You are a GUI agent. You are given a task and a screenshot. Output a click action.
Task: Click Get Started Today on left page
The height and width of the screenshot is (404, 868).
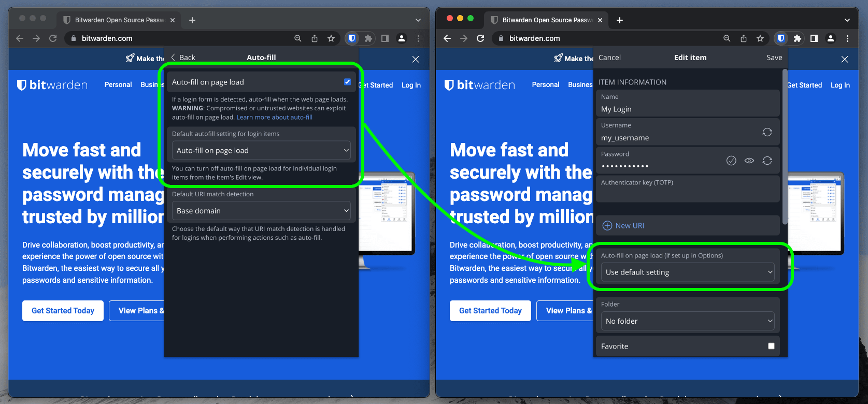coord(63,311)
